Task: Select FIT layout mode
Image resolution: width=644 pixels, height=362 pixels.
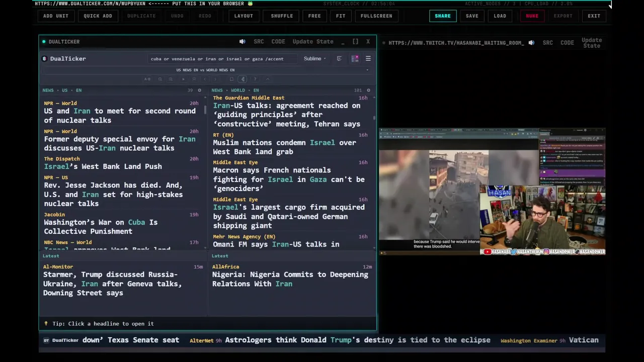Action: click(x=341, y=16)
